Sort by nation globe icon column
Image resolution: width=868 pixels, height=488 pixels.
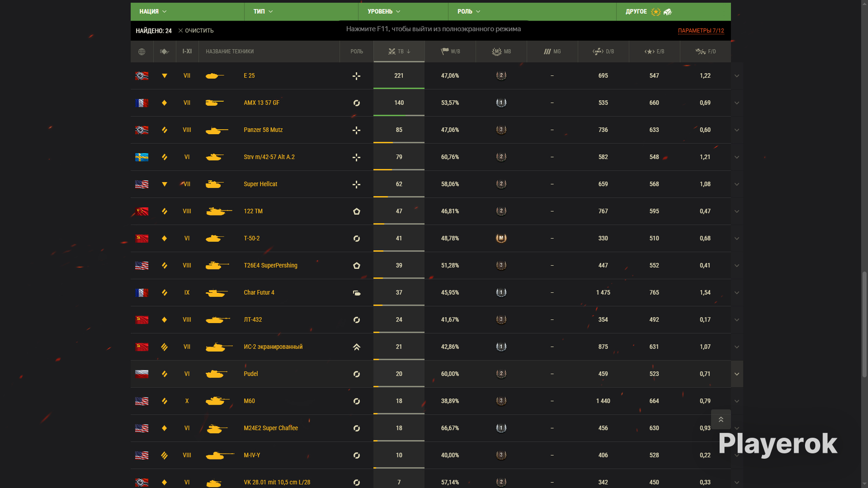tap(142, 51)
